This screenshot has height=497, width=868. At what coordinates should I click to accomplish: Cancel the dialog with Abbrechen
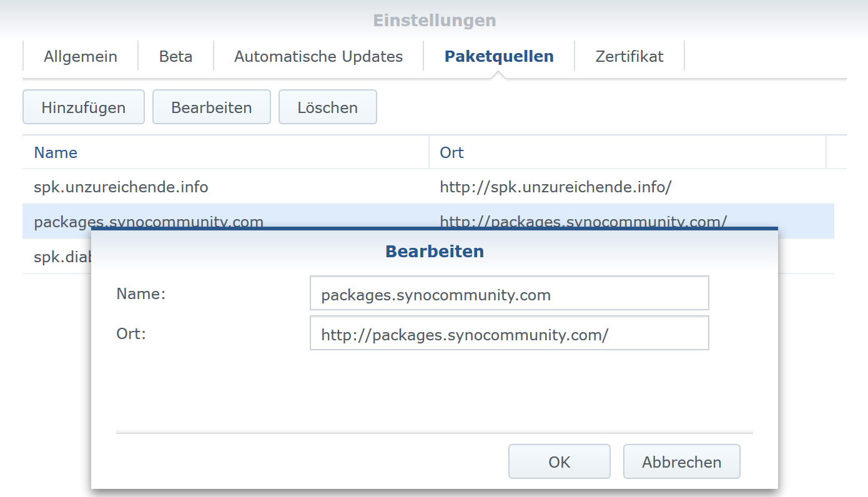(681, 462)
